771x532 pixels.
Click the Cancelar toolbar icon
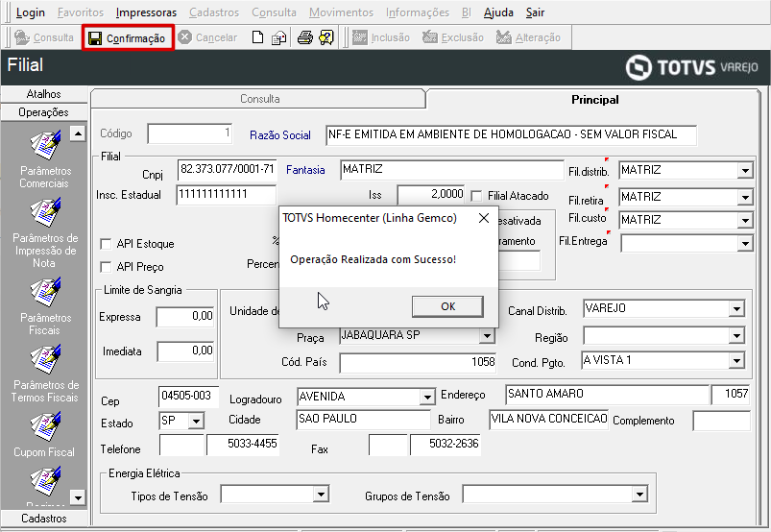tap(185, 37)
